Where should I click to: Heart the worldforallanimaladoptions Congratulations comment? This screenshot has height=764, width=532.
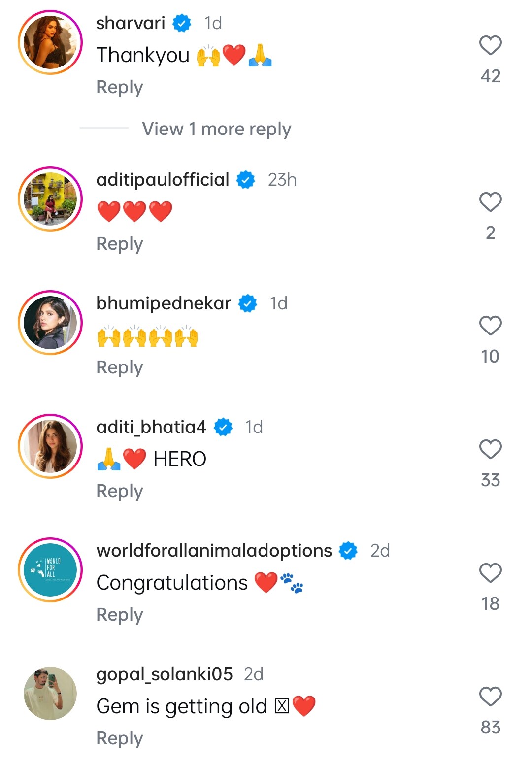[490, 573]
